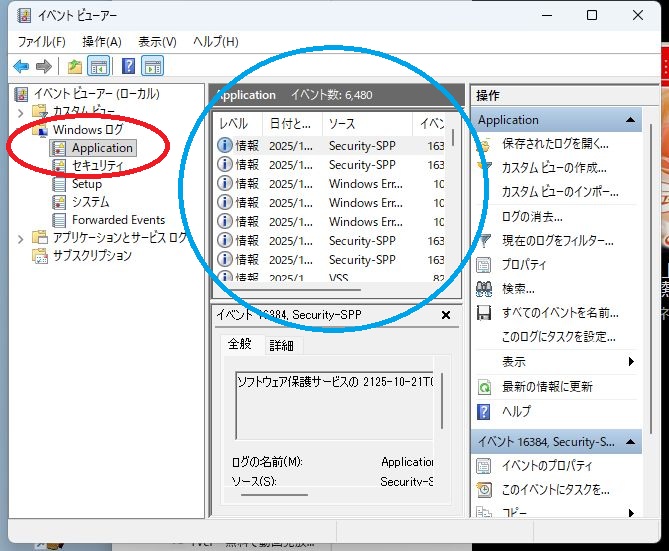Image resolution: width=669 pixels, height=551 pixels.
Task: Select the セキュリティ log in tree
Action: coord(98,166)
